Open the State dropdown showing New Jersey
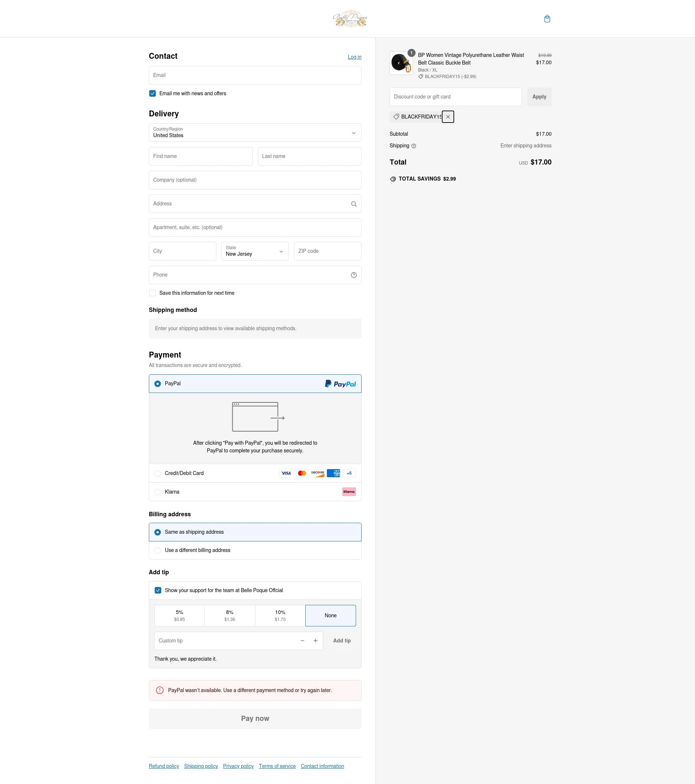The image size is (695, 784). coord(255,251)
